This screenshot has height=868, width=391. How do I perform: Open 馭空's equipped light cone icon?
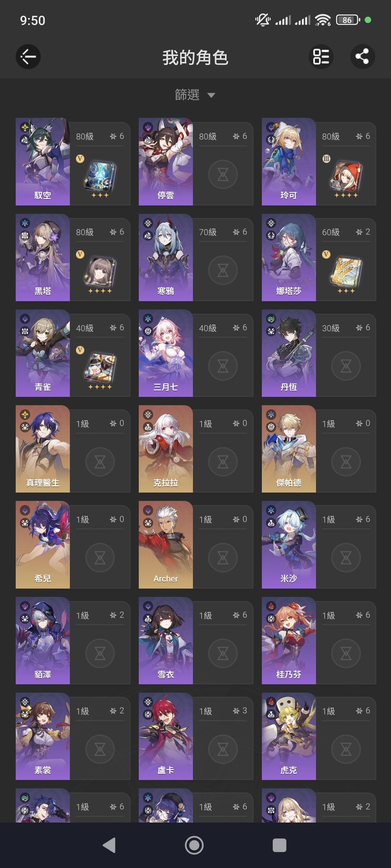pyautogui.click(x=100, y=175)
